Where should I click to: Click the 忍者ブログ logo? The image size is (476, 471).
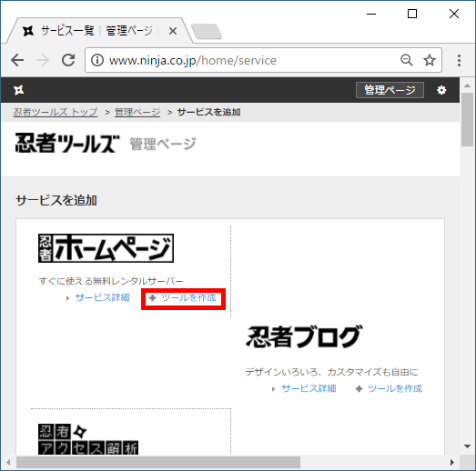tap(304, 336)
